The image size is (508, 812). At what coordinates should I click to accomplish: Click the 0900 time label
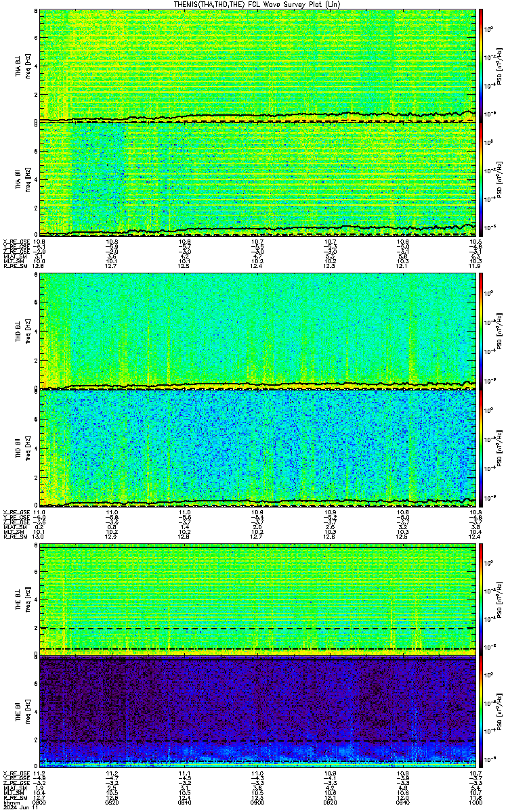tap(257, 802)
